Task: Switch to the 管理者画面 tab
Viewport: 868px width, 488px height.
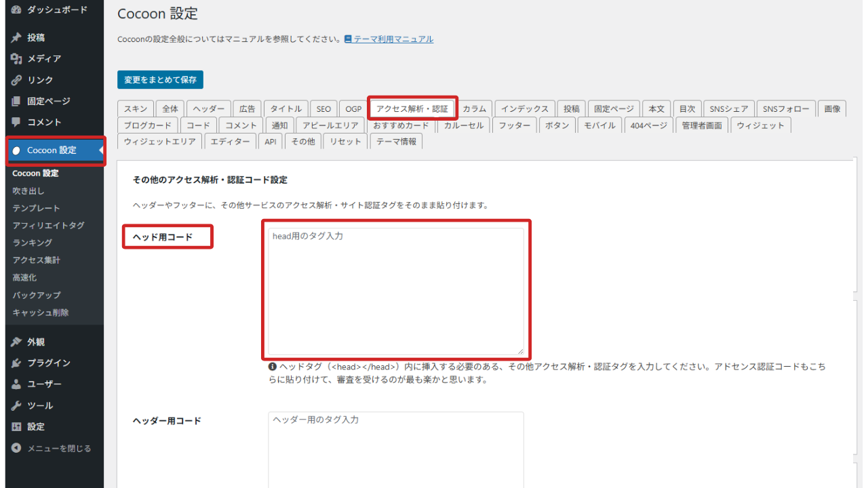Action: coord(702,125)
